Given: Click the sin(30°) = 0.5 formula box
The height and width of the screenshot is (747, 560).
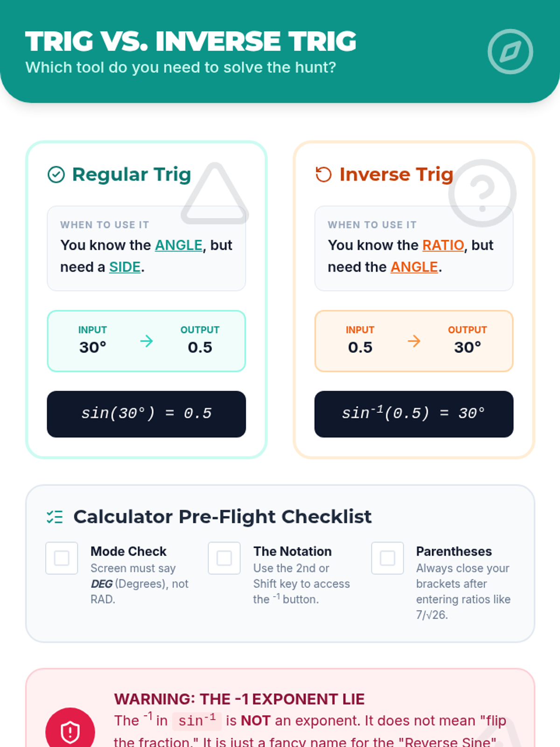Looking at the screenshot, I should click(x=147, y=414).
